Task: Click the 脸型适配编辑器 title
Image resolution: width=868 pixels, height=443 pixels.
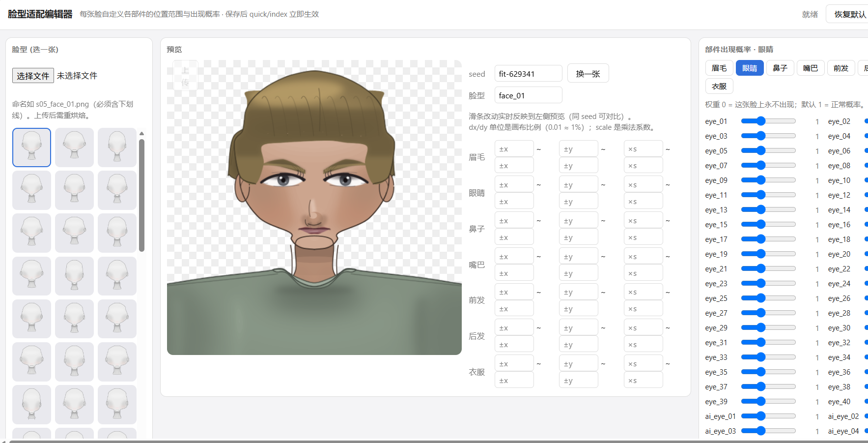Action: (40, 14)
